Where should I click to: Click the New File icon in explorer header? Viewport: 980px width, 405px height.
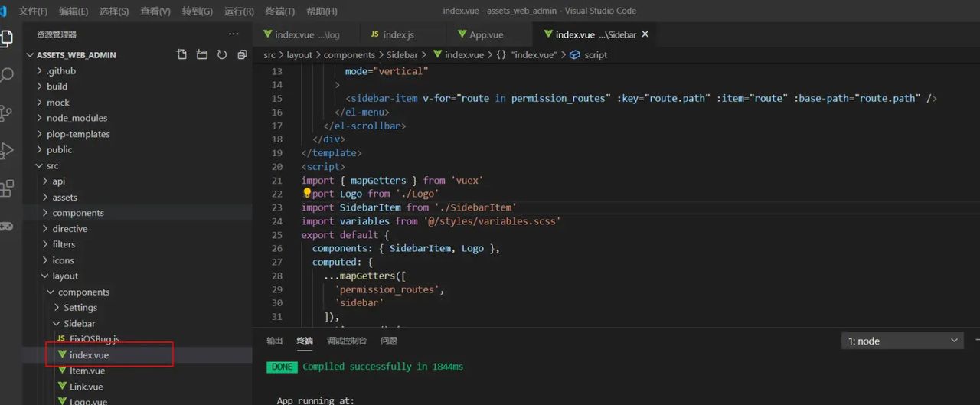pos(181,55)
